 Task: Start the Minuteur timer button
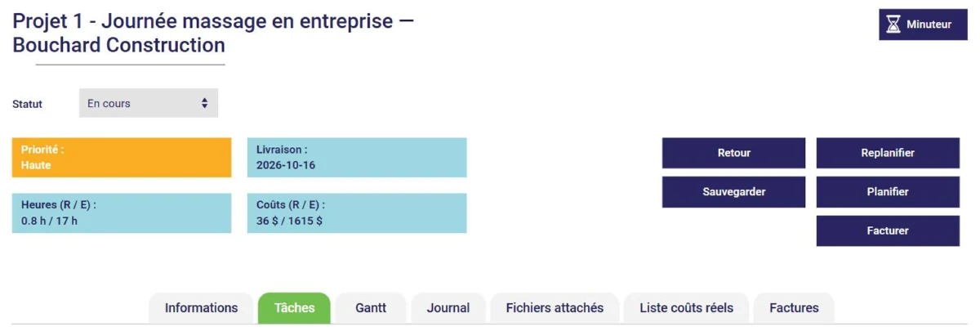click(x=923, y=25)
